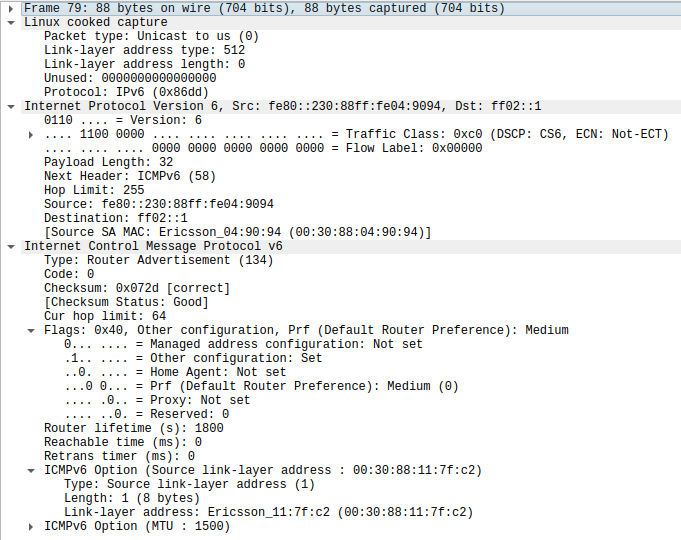Select the Source SA MAC Ericsson line
This screenshot has height=540, width=681.
pos(237,232)
